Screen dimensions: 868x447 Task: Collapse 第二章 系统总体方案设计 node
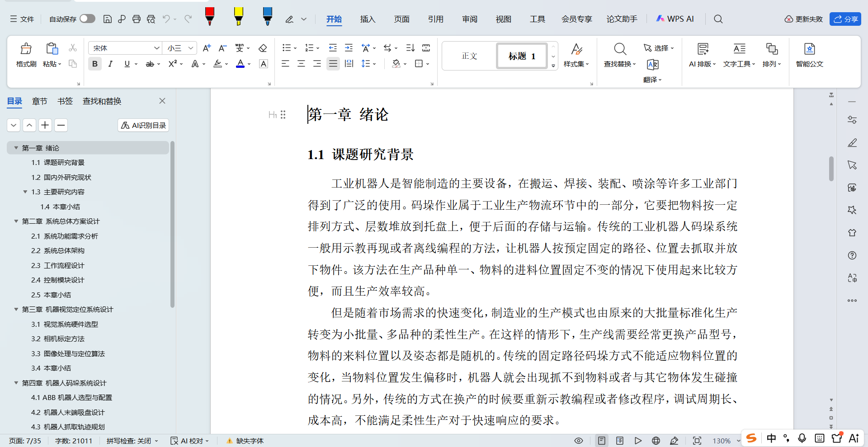point(16,221)
